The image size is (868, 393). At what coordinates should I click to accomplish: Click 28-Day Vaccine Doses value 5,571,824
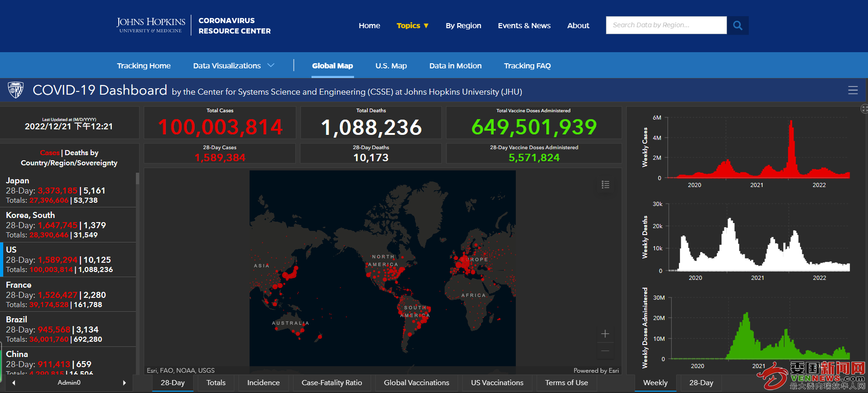[x=534, y=157]
